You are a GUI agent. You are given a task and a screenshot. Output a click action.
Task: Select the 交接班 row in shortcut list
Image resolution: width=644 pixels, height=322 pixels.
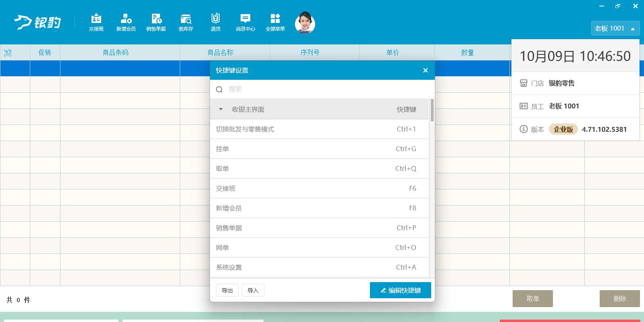point(319,188)
